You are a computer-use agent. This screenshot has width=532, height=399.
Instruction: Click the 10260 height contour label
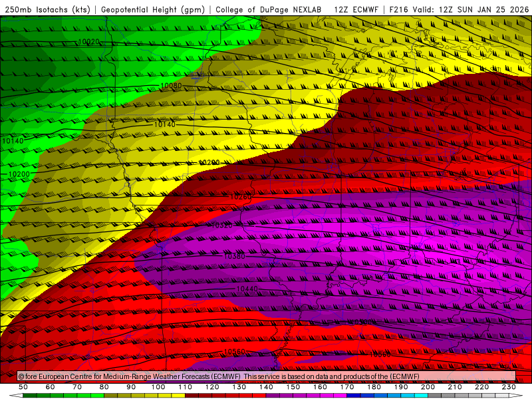[x=241, y=197]
